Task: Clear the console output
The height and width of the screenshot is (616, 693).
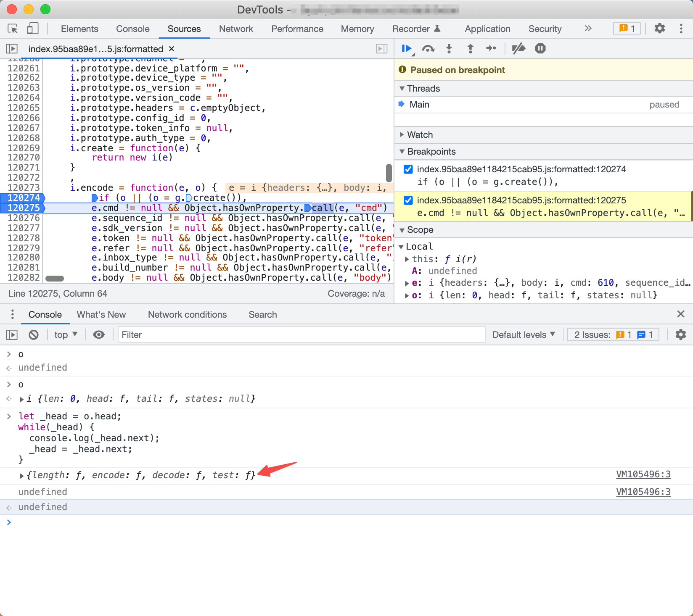Action: coord(34,334)
